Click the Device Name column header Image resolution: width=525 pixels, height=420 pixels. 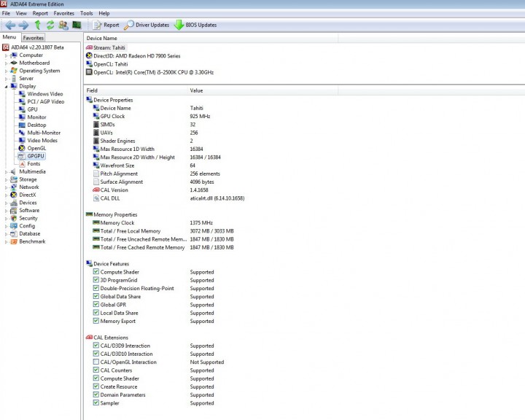[x=211, y=38]
